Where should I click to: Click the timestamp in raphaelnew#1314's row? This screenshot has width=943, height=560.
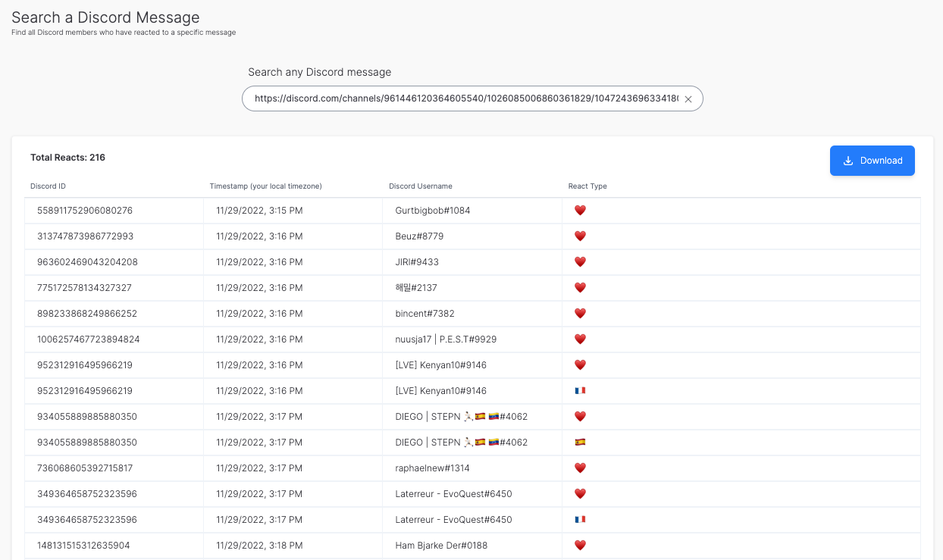pyautogui.click(x=259, y=468)
